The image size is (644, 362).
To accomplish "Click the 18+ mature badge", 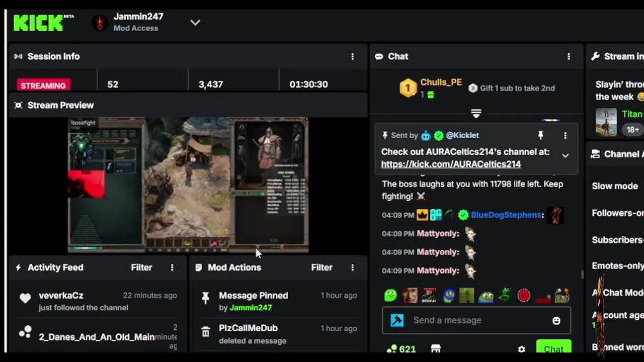I will 632,130.
